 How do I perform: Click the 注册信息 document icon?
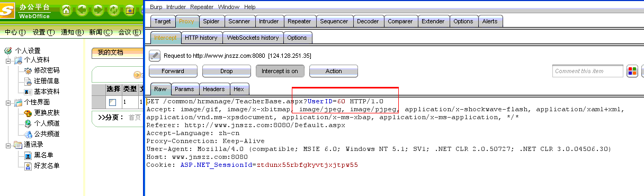click(x=28, y=81)
